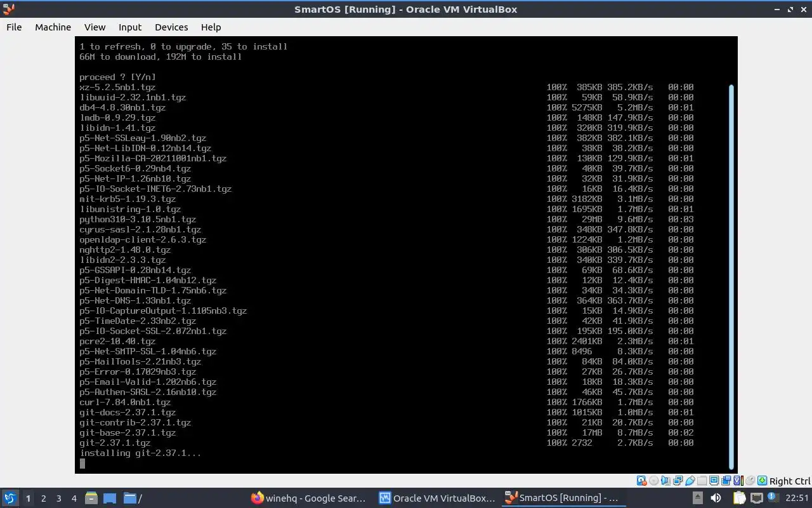Image resolution: width=812 pixels, height=508 pixels.
Task: Click the 'xz-5.2.5nb1.tgz' entry
Action: tap(117, 87)
